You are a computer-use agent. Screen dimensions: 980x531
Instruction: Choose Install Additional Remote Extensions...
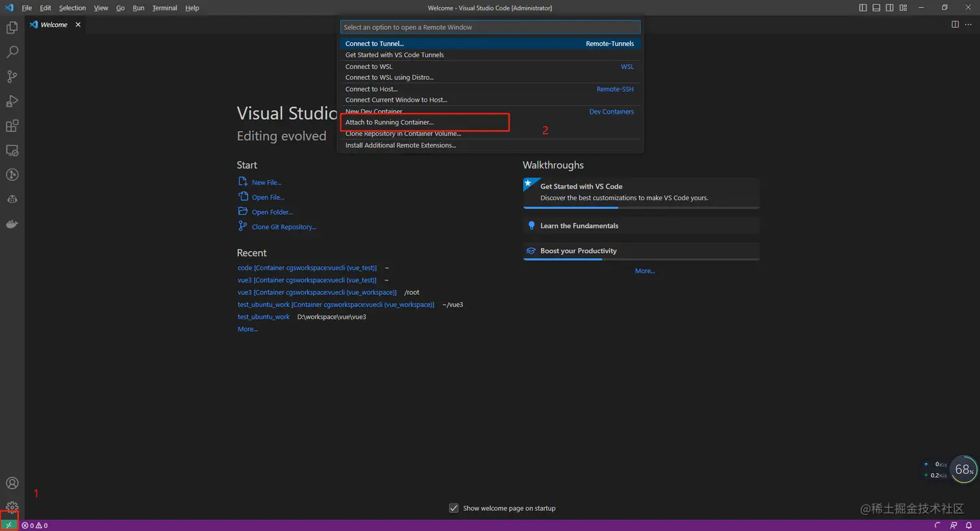click(490, 145)
